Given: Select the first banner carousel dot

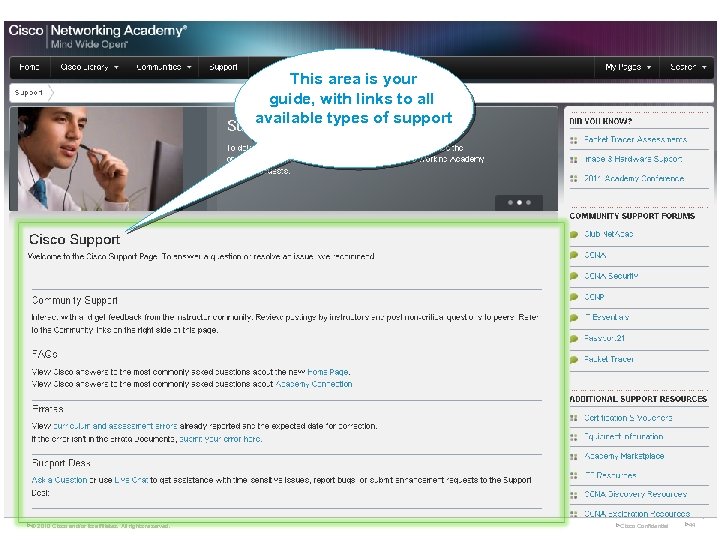Looking at the screenshot, I should [x=510, y=202].
